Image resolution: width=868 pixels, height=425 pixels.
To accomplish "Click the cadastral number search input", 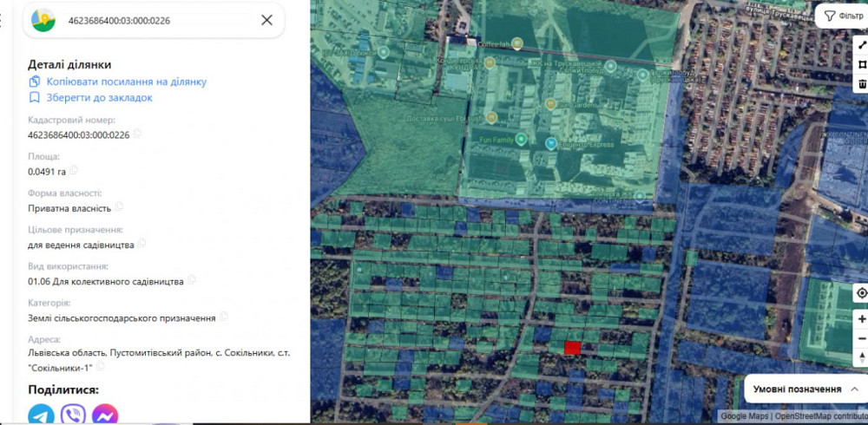I will point(156,20).
